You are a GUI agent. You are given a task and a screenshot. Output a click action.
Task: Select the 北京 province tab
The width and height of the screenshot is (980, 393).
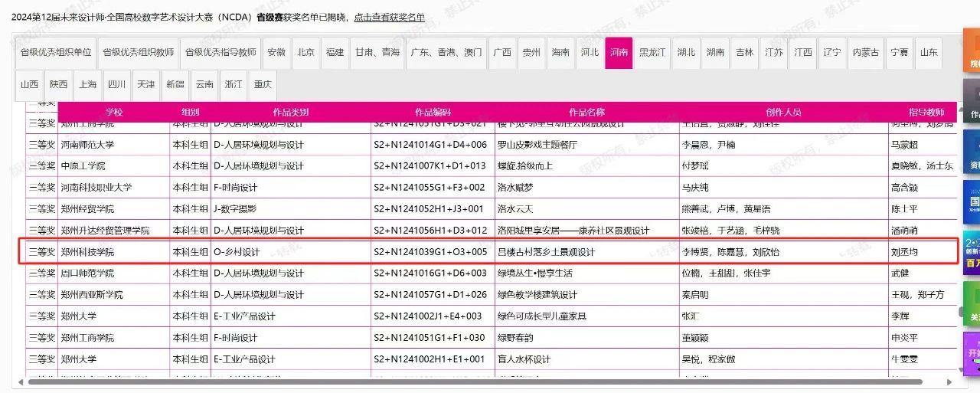pos(306,53)
